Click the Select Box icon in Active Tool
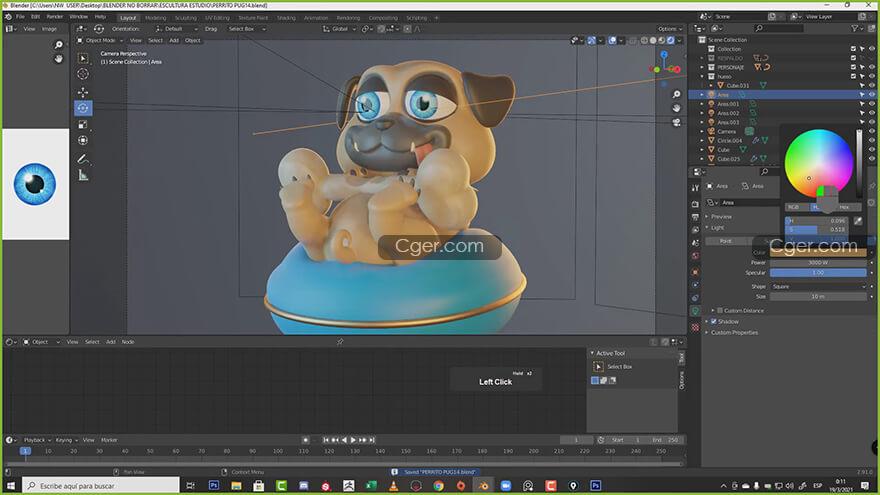Screen dimensions: 880x495 tap(598, 366)
